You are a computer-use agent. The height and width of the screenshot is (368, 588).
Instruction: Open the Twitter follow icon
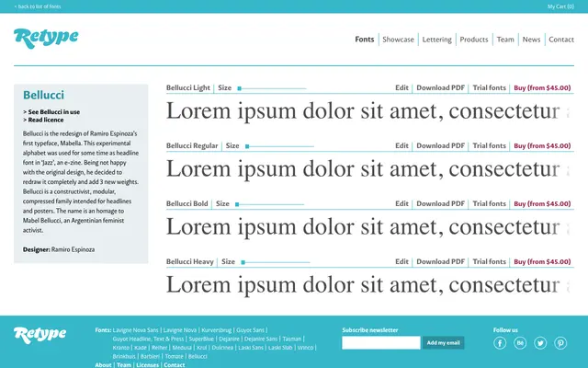click(x=540, y=343)
